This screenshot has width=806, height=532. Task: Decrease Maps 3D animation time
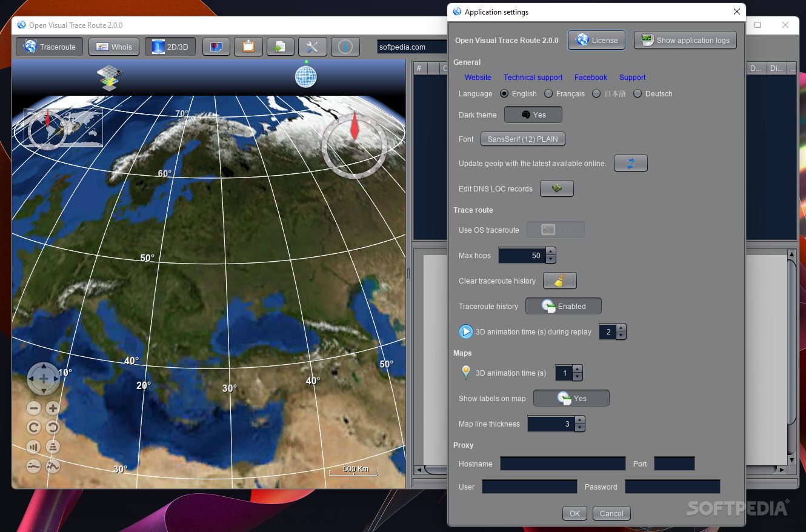pyautogui.click(x=577, y=377)
